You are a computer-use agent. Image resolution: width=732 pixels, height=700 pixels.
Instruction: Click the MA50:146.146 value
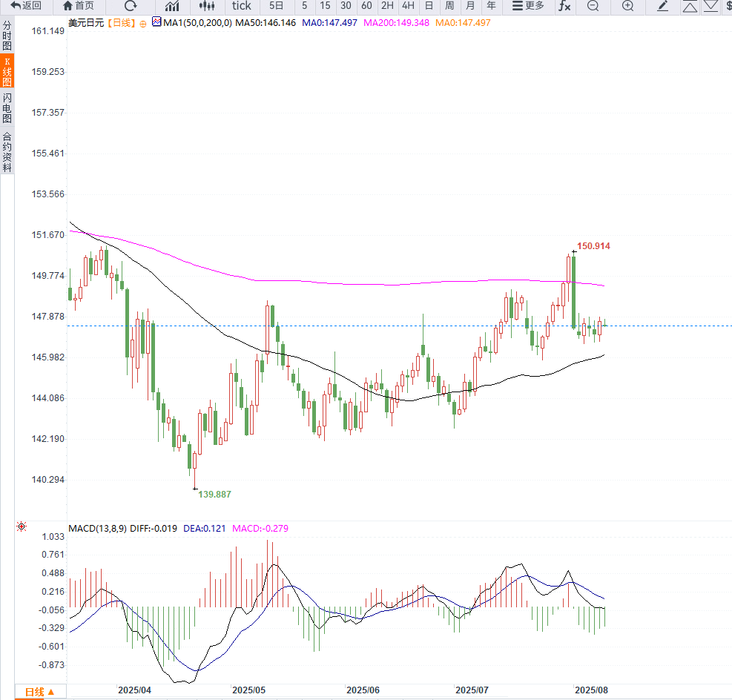click(266, 23)
